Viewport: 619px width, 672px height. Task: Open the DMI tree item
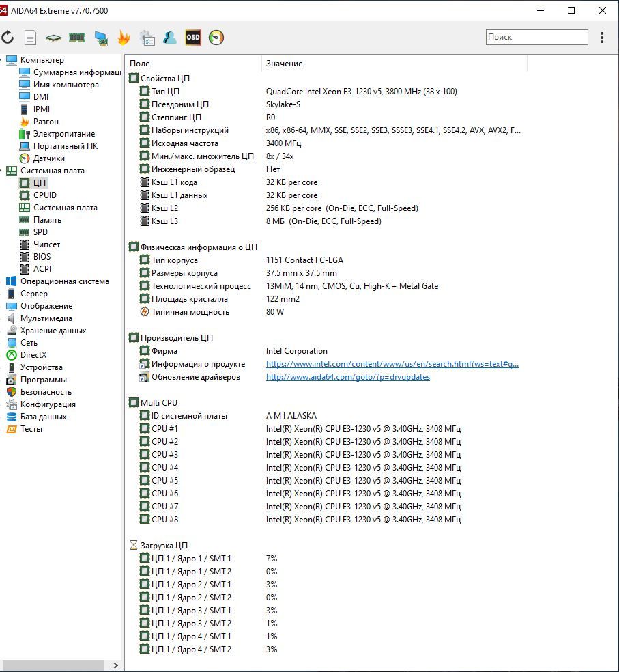point(41,97)
